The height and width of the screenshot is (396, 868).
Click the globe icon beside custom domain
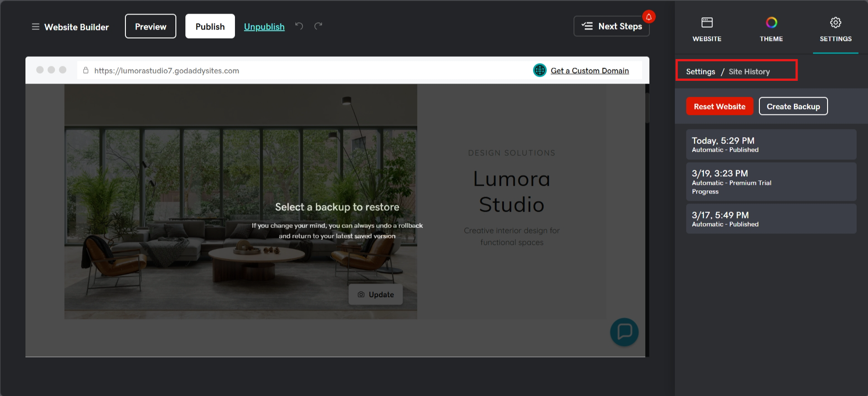pyautogui.click(x=540, y=70)
